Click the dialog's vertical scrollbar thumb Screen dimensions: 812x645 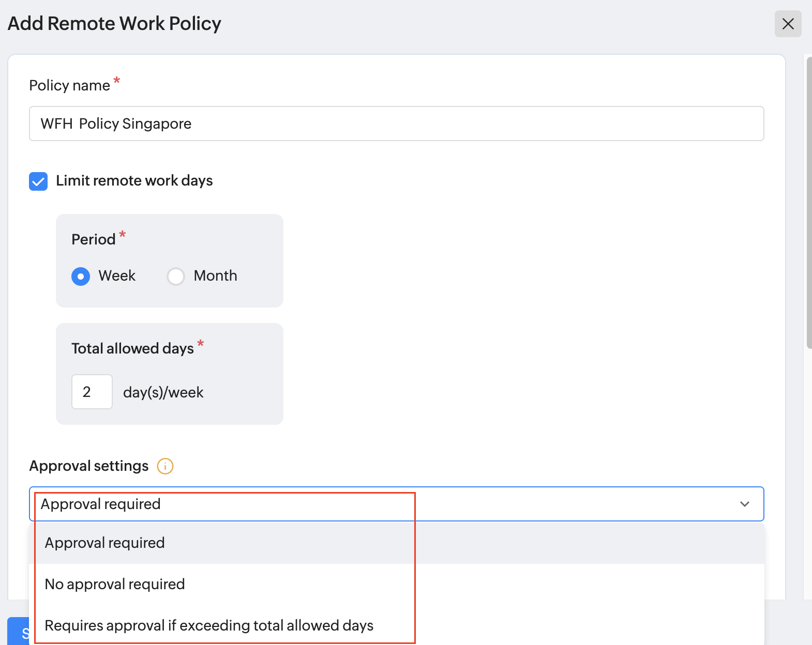(809, 202)
